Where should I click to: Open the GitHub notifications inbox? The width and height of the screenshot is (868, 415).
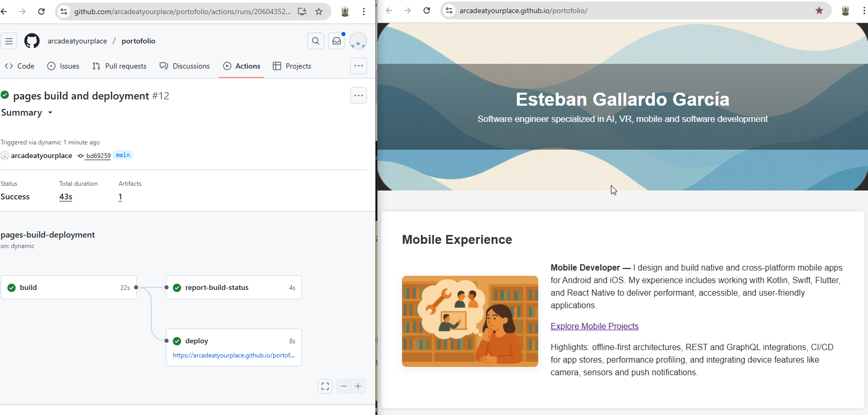(337, 41)
